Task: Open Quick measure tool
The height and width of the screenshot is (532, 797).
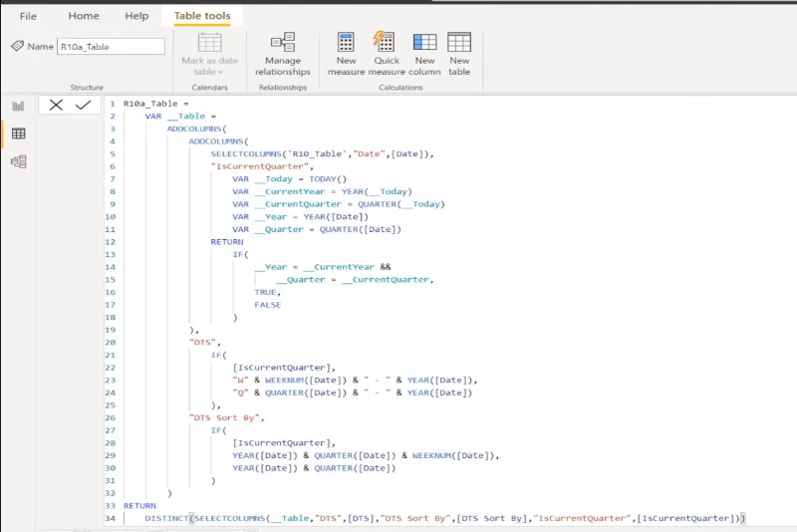Action: (387, 55)
